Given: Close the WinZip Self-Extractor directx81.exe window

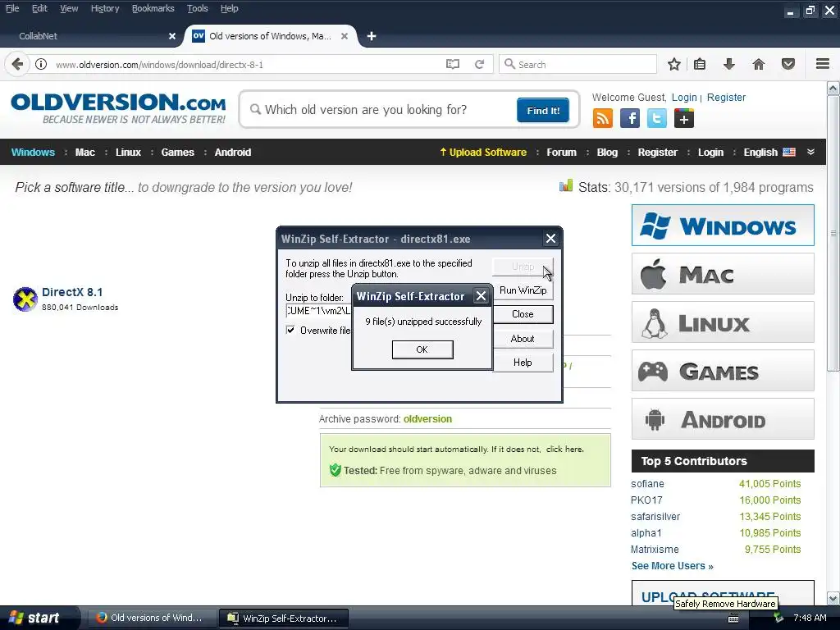Looking at the screenshot, I should tap(550, 239).
